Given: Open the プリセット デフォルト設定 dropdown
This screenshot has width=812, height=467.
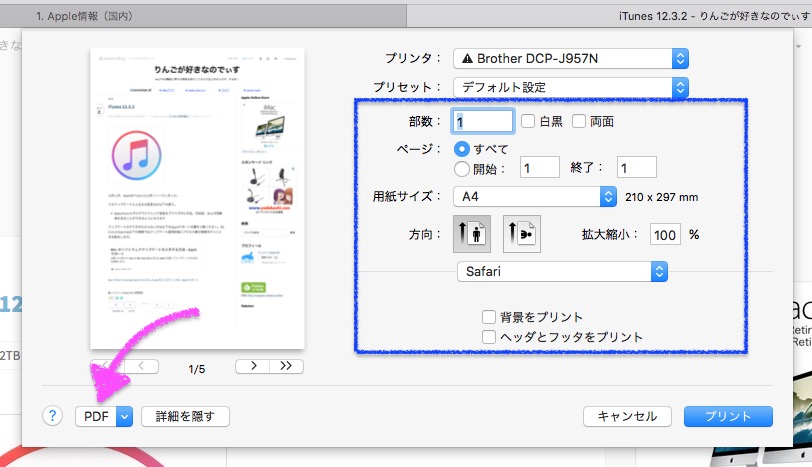Looking at the screenshot, I should tap(571, 87).
